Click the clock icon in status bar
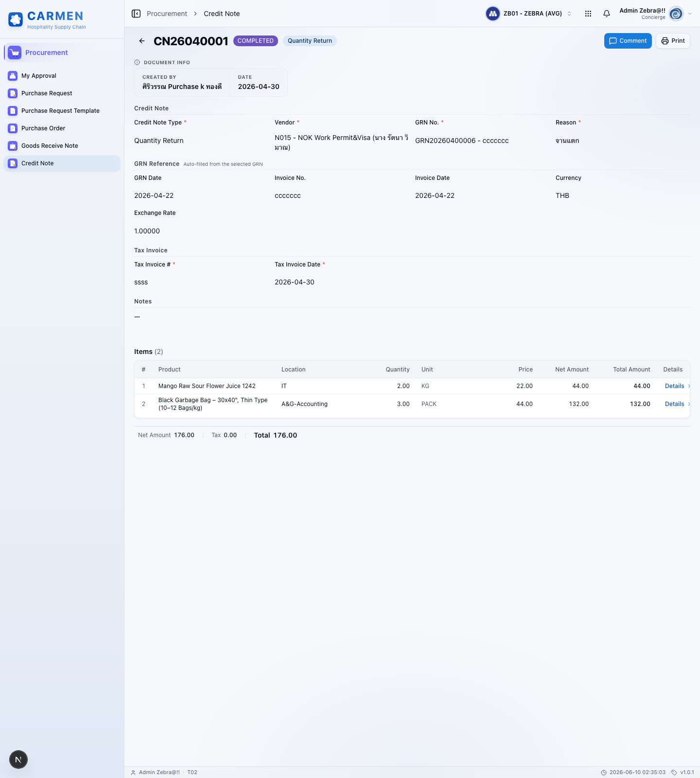The width and height of the screenshot is (700, 778). (x=604, y=772)
